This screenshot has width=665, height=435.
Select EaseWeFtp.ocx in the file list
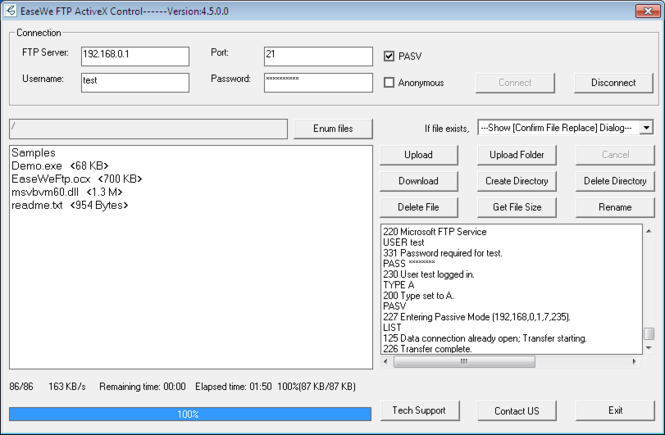(77, 179)
